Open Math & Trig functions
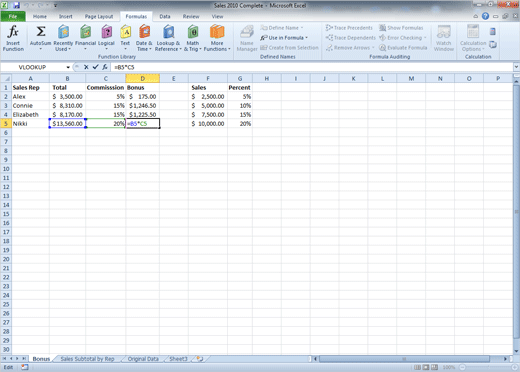 (193, 38)
